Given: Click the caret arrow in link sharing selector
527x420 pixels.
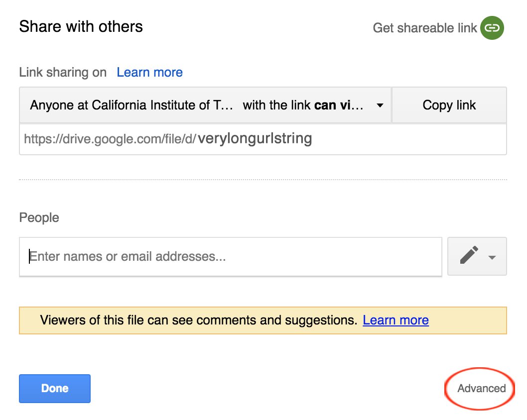Looking at the screenshot, I should pyautogui.click(x=380, y=105).
